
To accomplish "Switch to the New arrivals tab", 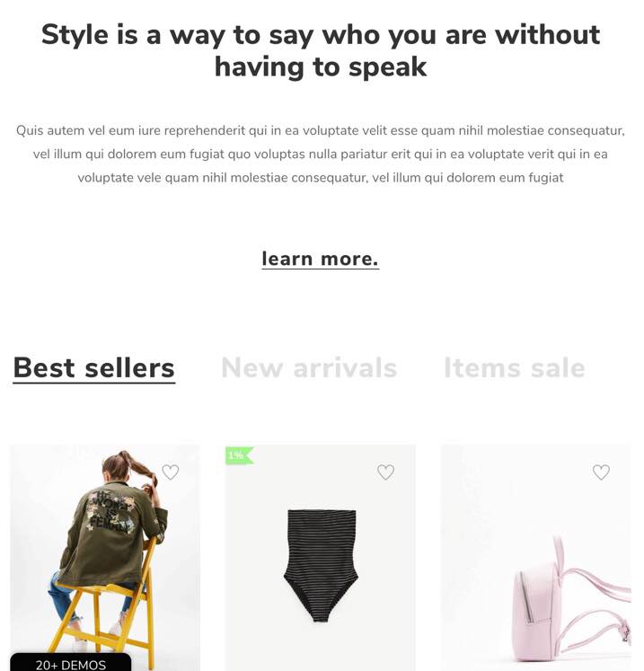I will point(309,367).
